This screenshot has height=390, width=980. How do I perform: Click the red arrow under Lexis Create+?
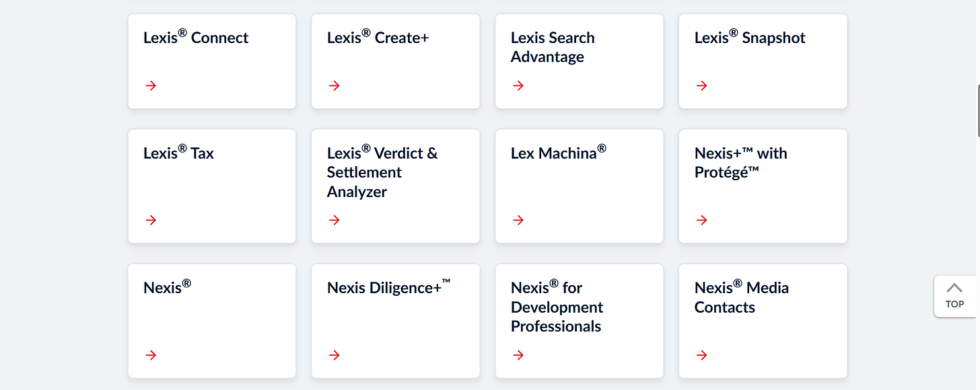point(335,85)
